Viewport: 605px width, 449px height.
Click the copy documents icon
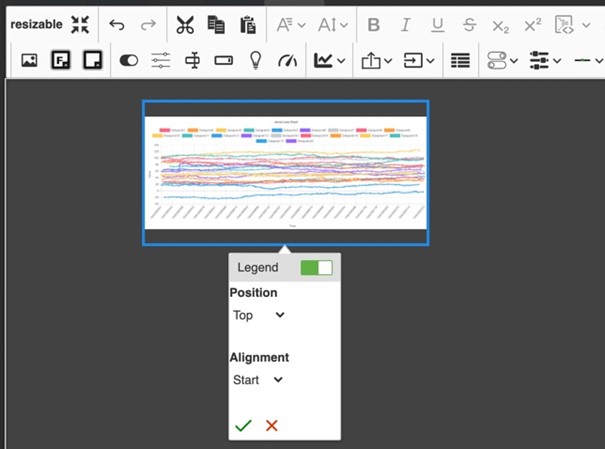pyautogui.click(x=216, y=25)
